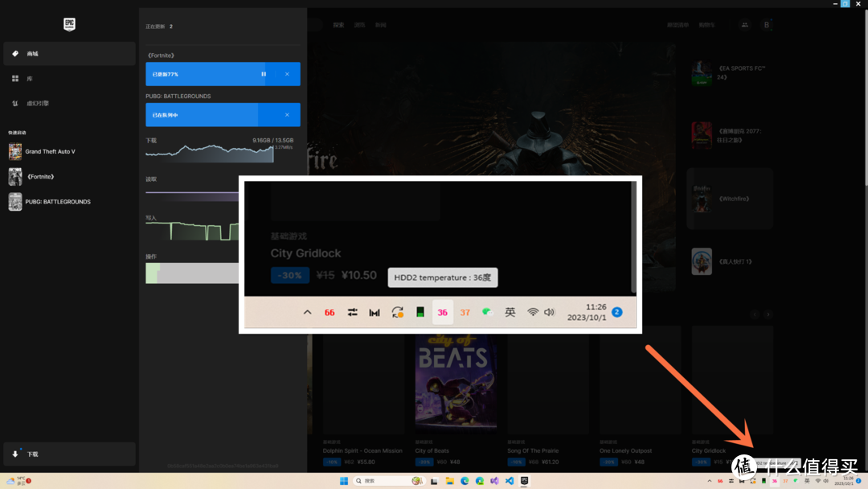Click the Epic Games logo in sidebar
This screenshot has width=868, height=489.
(69, 24)
